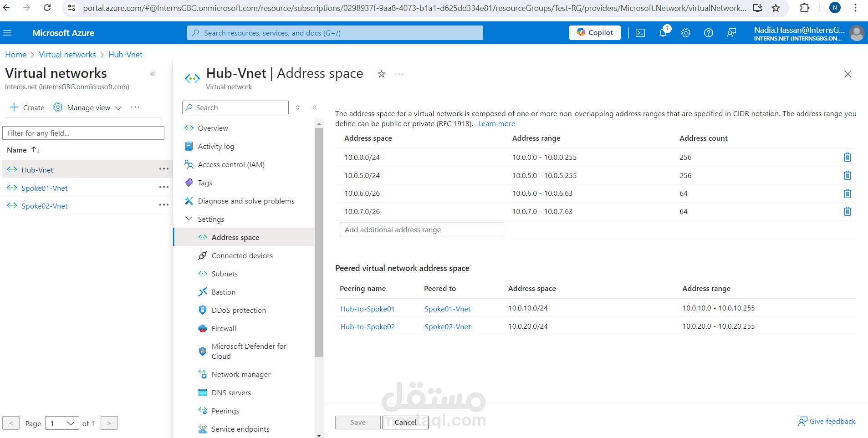
Task: Open the Hub-to-Spoke02 peering link
Action: [x=368, y=327]
